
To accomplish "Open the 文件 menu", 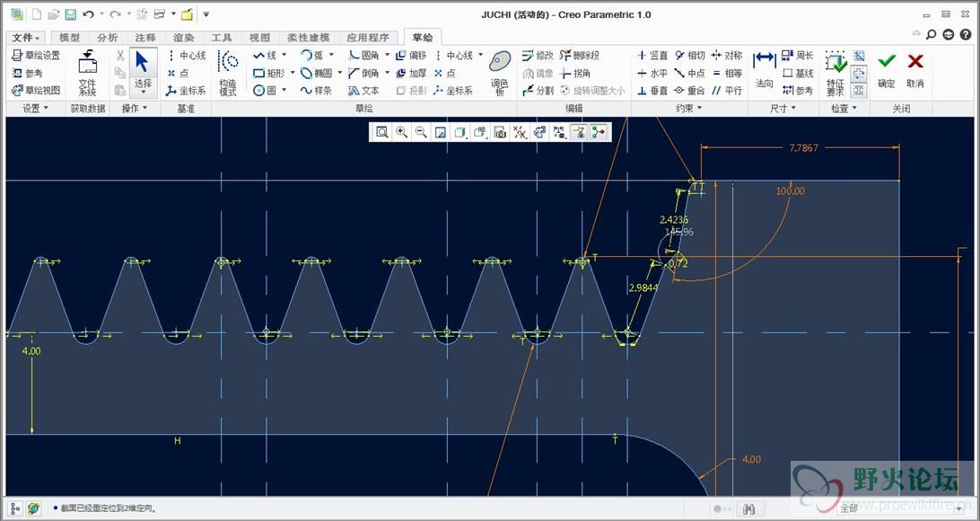I will tap(26, 38).
